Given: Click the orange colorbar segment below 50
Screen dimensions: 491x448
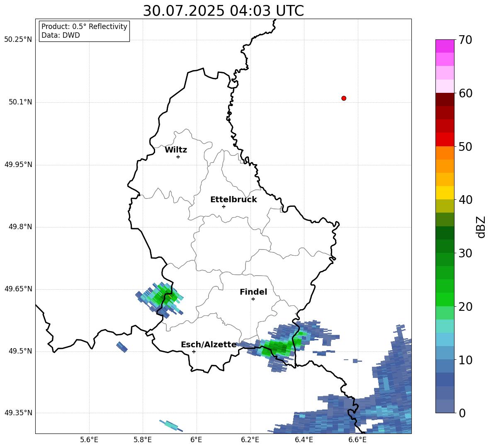Looking at the screenshot, I should tap(445, 153).
